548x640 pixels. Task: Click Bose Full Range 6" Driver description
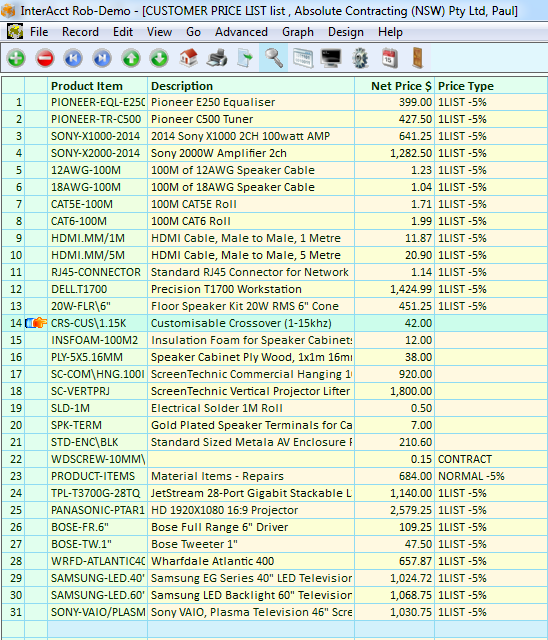coord(251,527)
